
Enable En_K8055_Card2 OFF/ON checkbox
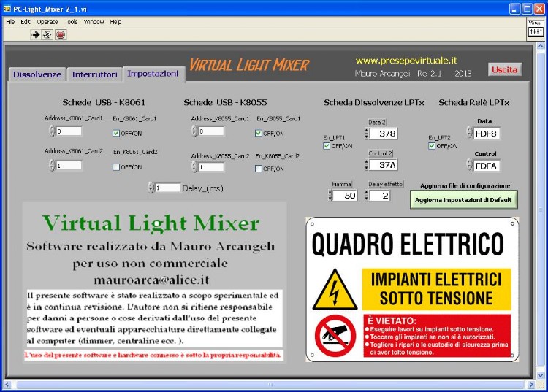tap(259, 169)
